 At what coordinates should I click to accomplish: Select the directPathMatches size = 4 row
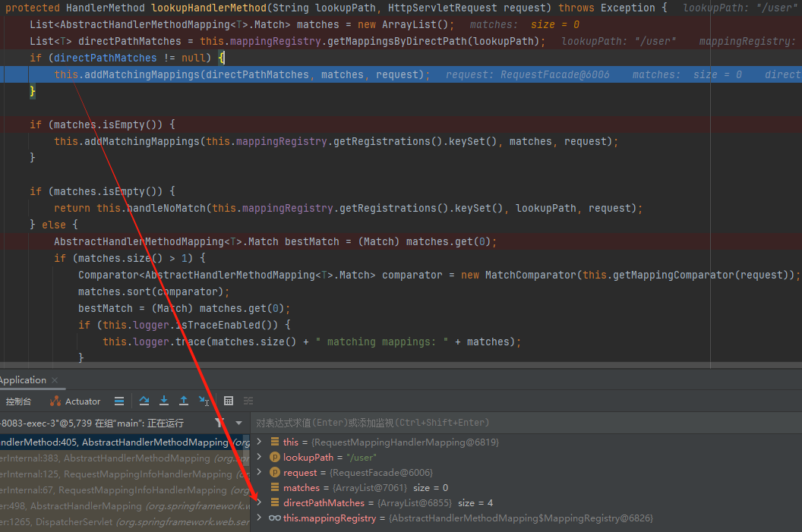(x=527, y=503)
